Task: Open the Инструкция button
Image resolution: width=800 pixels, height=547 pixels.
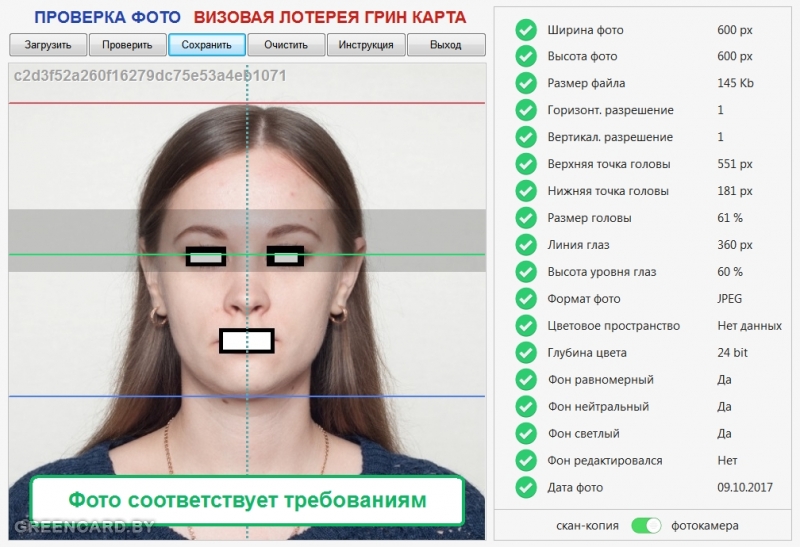Action: [x=366, y=45]
